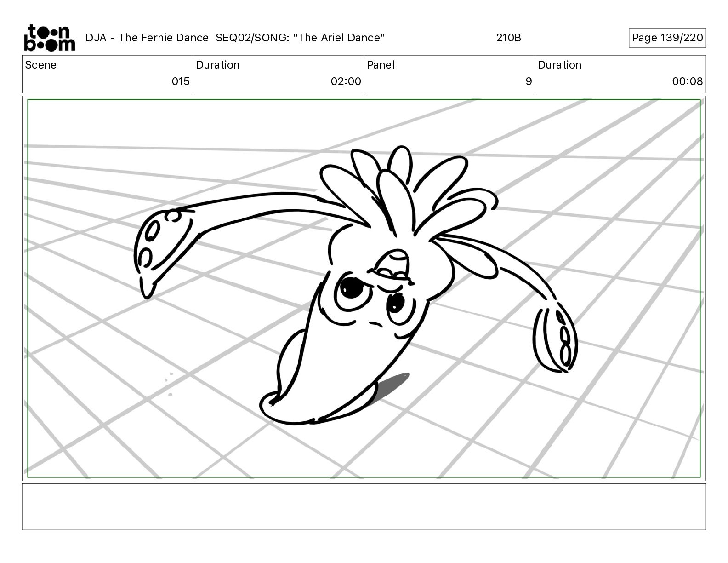Click the 'Page 139/220' box
The image size is (728, 563).
pyautogui.click(x=667, y=38)
